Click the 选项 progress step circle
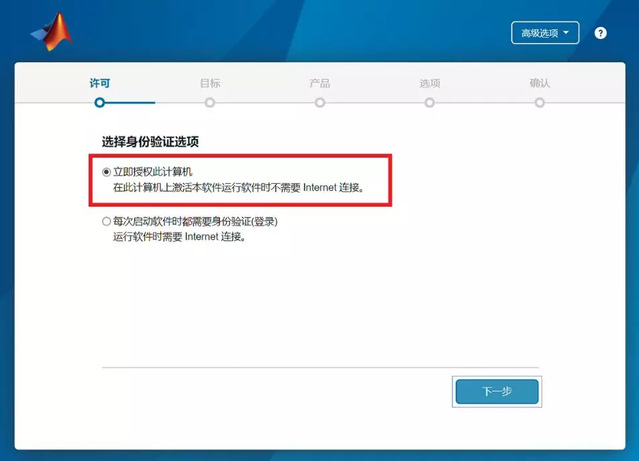The height and width of the screenshot is (461, 639). click(430, 103)
